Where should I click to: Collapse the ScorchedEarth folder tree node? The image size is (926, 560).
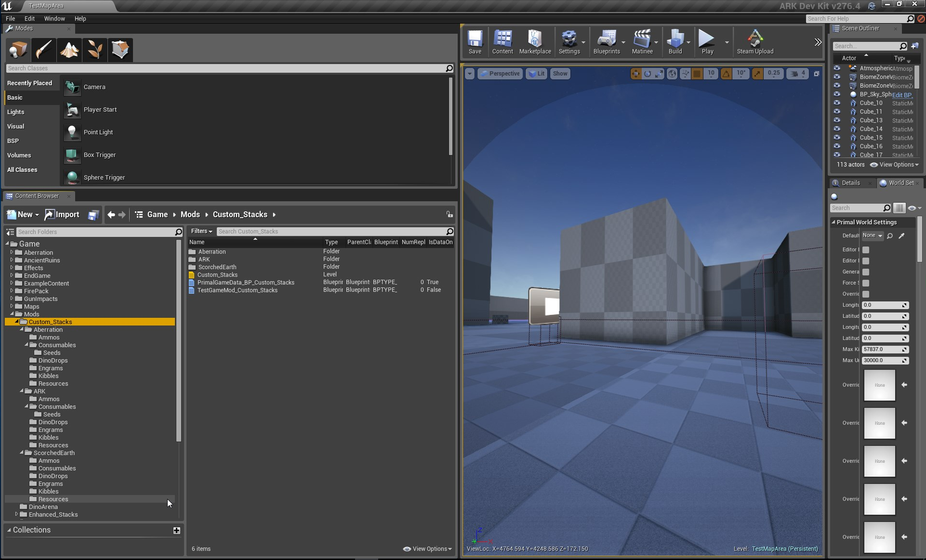pyautogui.click(x=22, y=453)
